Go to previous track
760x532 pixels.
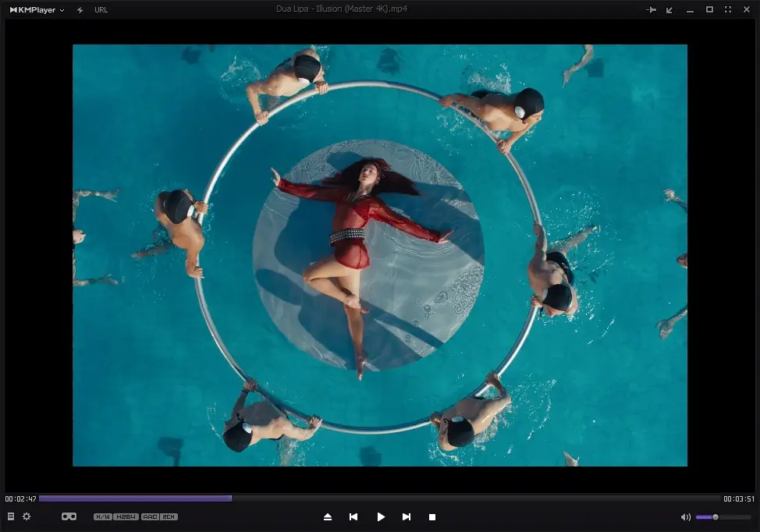tap(353, 517)
